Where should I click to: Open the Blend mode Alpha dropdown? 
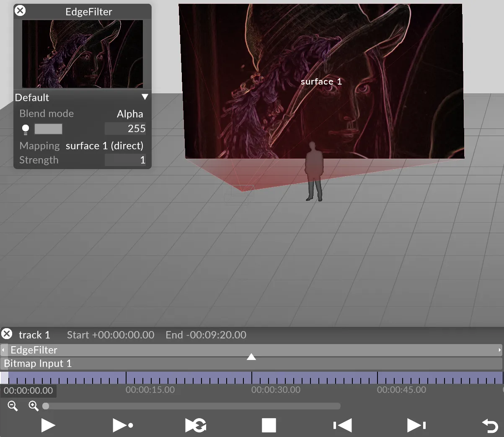pyautogui.click(x=129, y=114)
